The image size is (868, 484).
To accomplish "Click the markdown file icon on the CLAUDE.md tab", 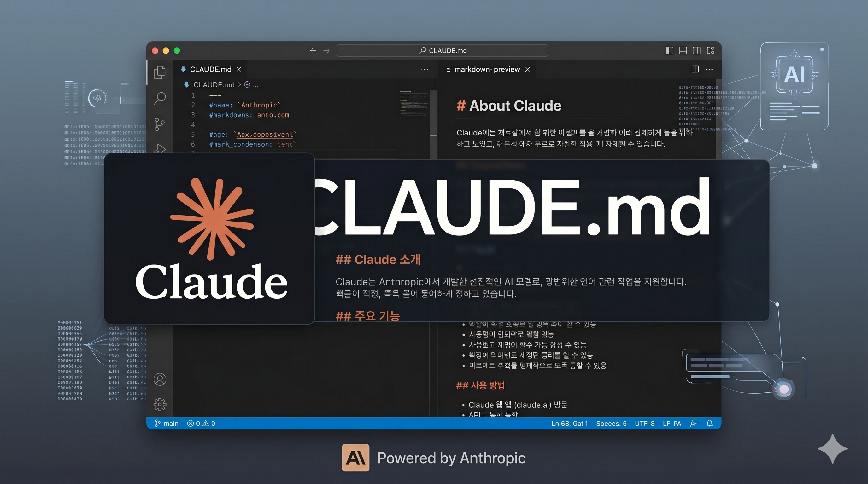I will point(183,69).
